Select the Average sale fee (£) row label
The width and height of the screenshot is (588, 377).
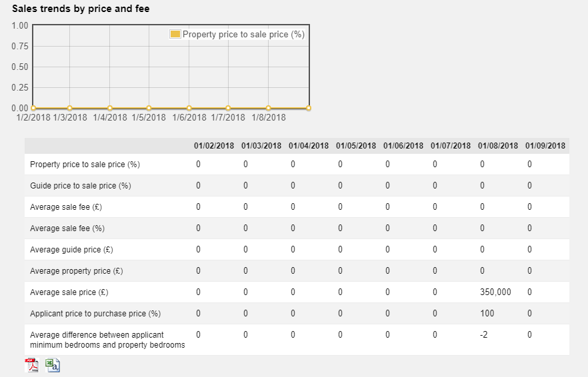[66, 207]
